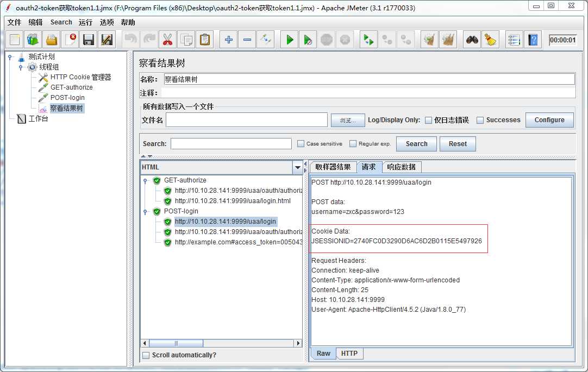Click the Expand all plus icon
588x372 pixels.
tap(229, 39)
